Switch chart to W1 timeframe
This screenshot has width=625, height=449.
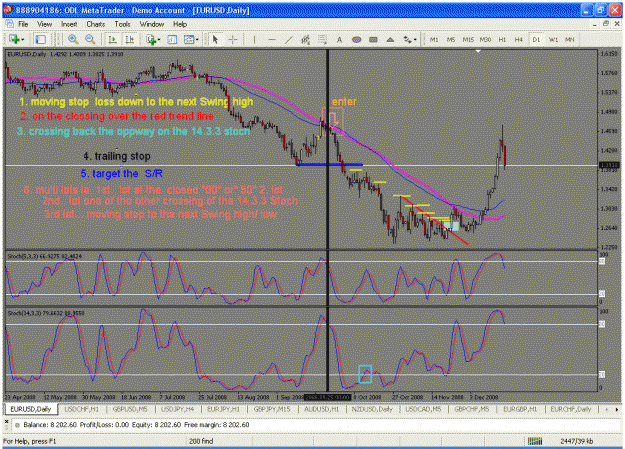pyautogui.click(x=553, y=39)
